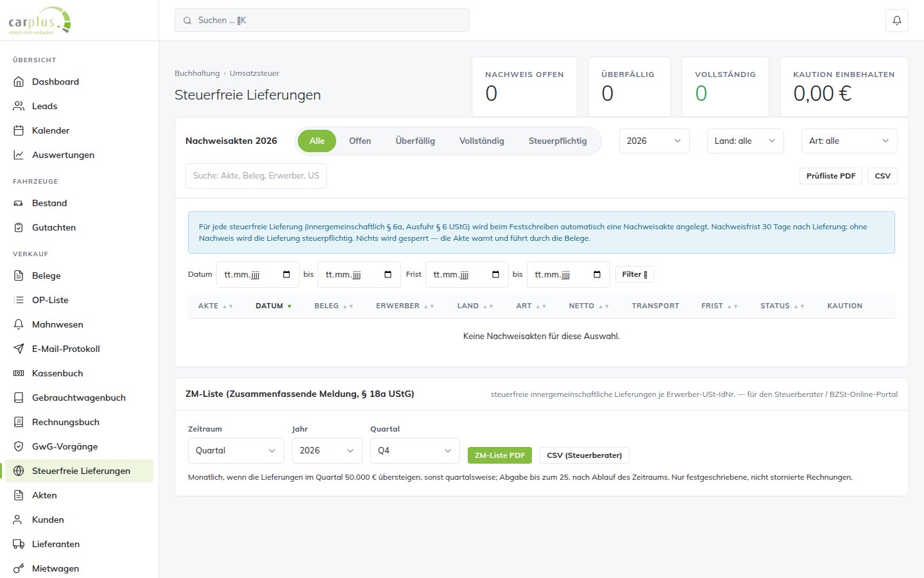Click the Kalender calendar icon
This screenshot has width=924, height=578.
pos(19,130)
